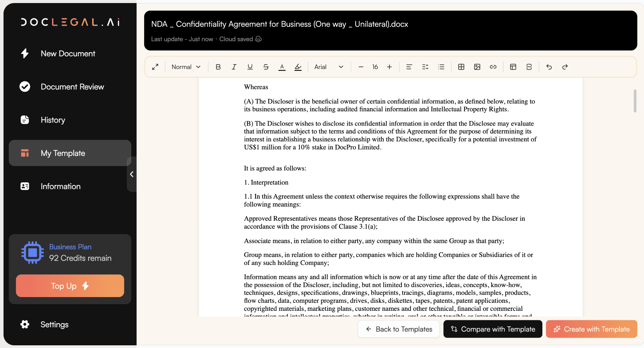Screen dimensions: 644x348
Task: Click Compare with Template button
Action: click(493, 329)
